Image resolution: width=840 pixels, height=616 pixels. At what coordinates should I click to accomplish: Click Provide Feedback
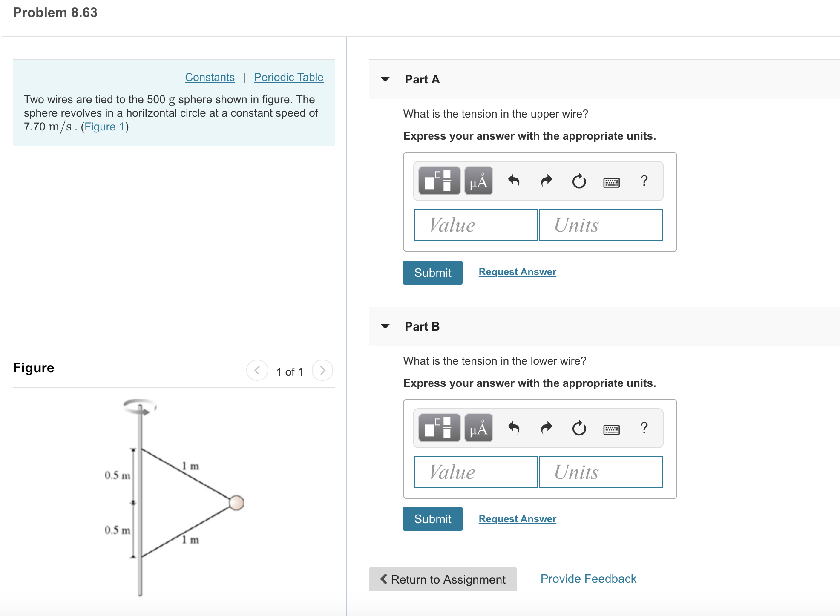588,579
